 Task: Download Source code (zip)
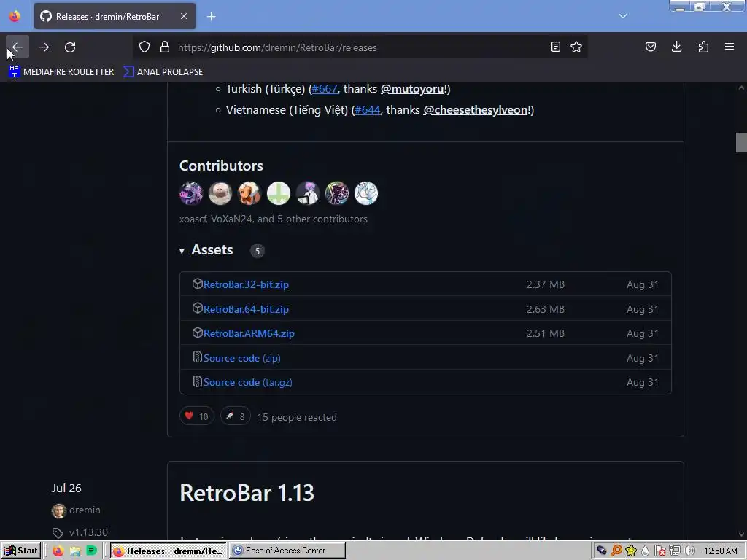(x=241, y=358)
